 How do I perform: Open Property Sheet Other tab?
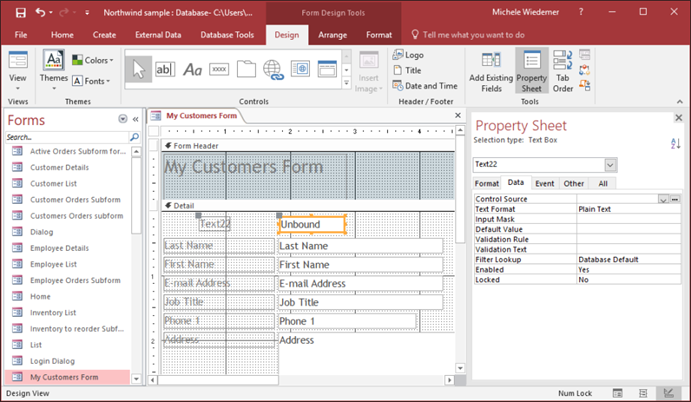point(573,183)
